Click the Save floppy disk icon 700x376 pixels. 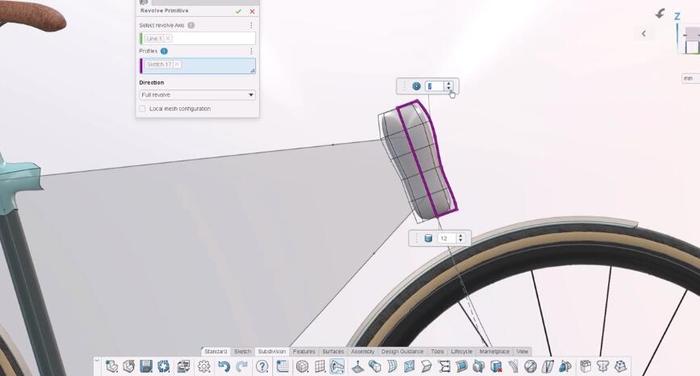click(x=146, y=367)
